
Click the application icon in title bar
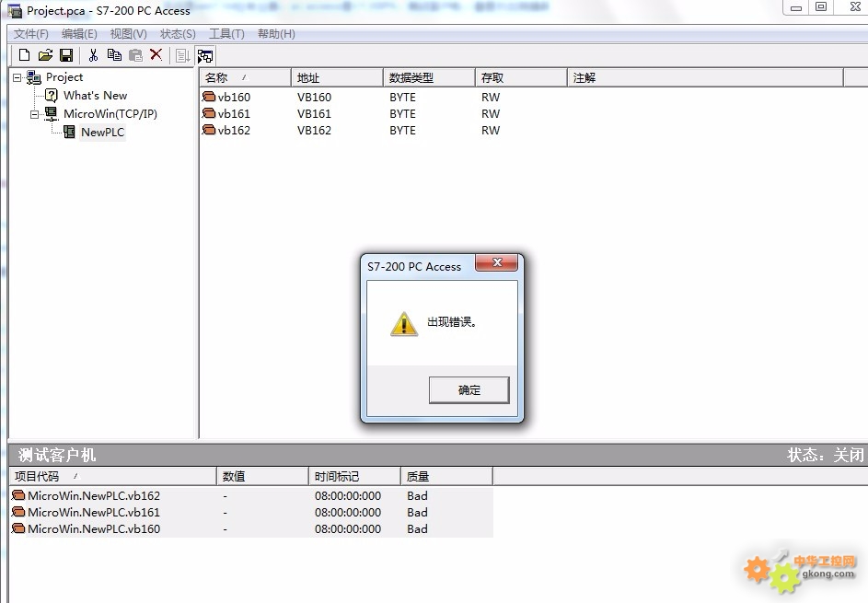pos(15,10)
